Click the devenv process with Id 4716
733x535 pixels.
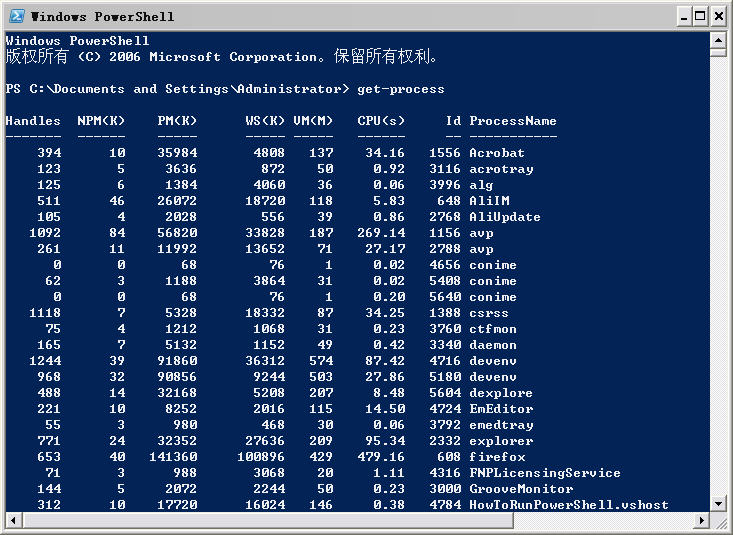493,361
